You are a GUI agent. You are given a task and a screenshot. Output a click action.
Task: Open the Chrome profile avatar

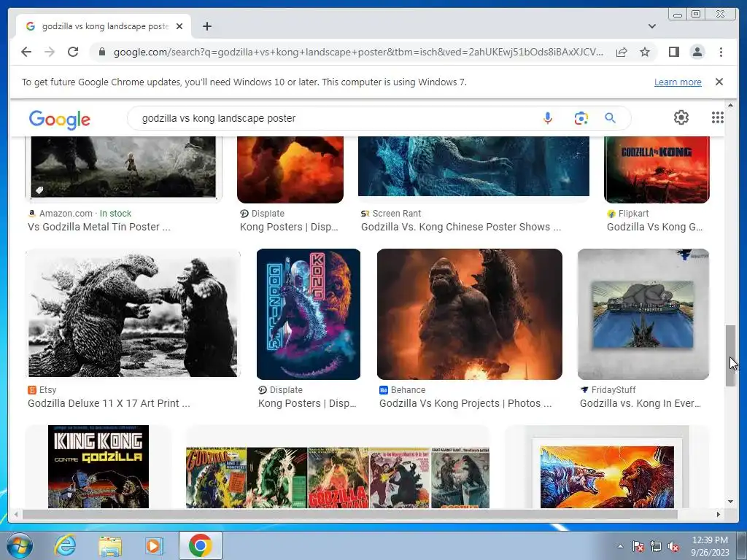tap(697, 52)
